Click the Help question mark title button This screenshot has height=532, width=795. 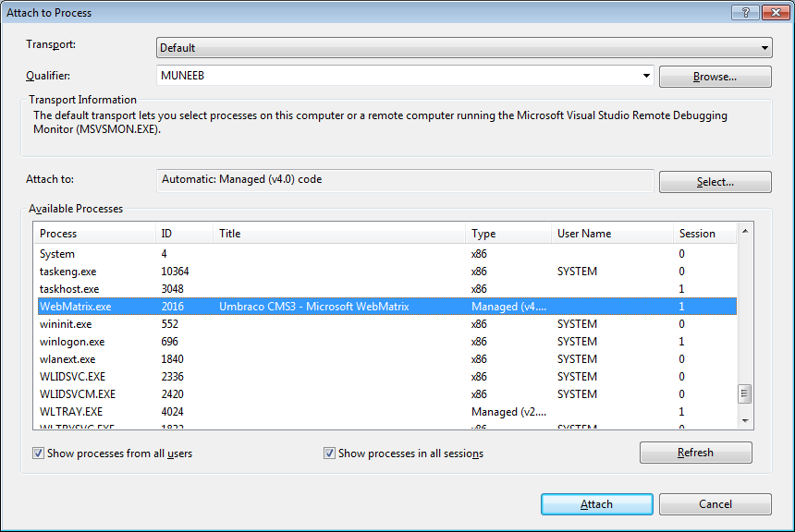coord(745,12)
